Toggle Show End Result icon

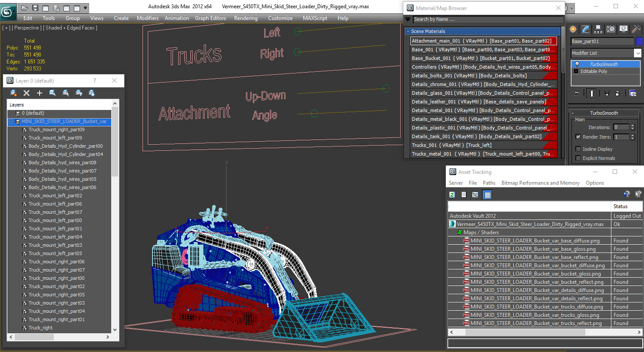click(592, 93)
